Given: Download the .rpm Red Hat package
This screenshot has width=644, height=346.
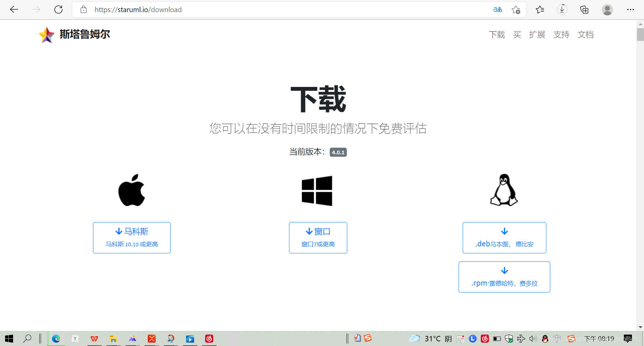Looking at the screenshot, I should point(504,277).
